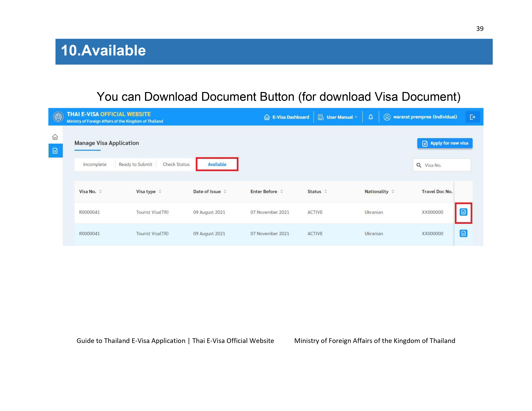Sort the table by Visa No.
This screenshot has height=411, width=532.
pos(100,191)
